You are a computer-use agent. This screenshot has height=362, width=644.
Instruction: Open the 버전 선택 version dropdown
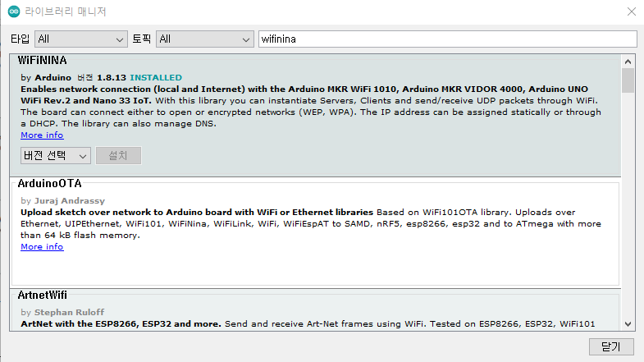click(56, 156)
